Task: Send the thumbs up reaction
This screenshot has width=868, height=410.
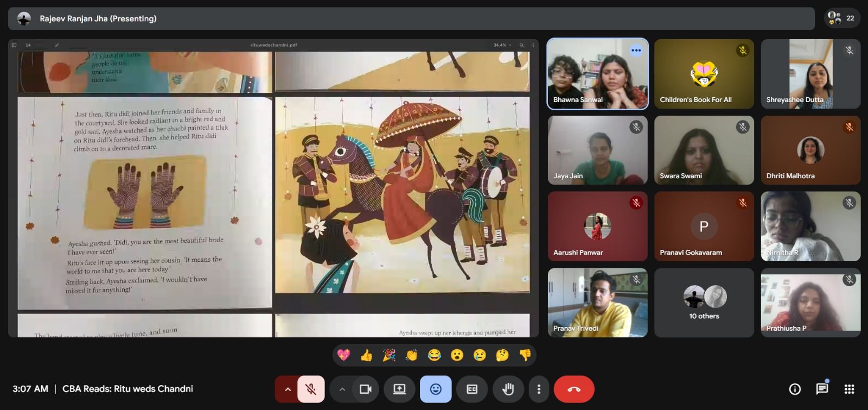Action: pyautogui.click(x=366, y=355)
